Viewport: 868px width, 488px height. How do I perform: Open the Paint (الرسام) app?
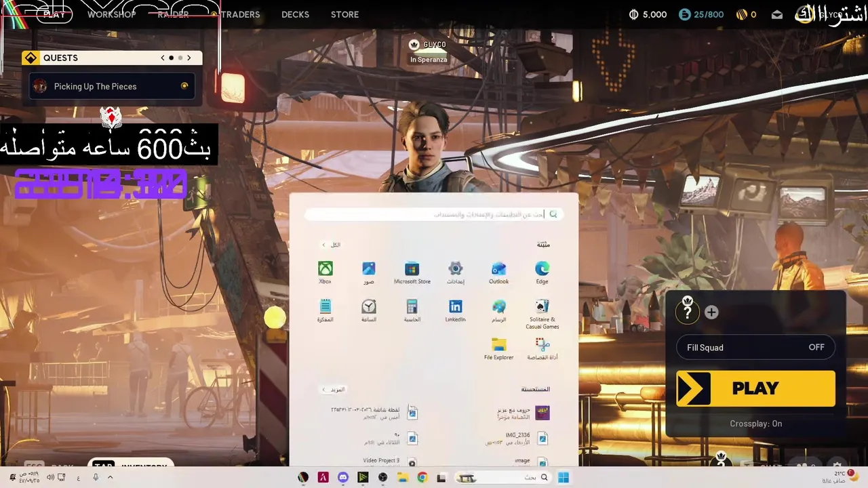pos(498,310)
